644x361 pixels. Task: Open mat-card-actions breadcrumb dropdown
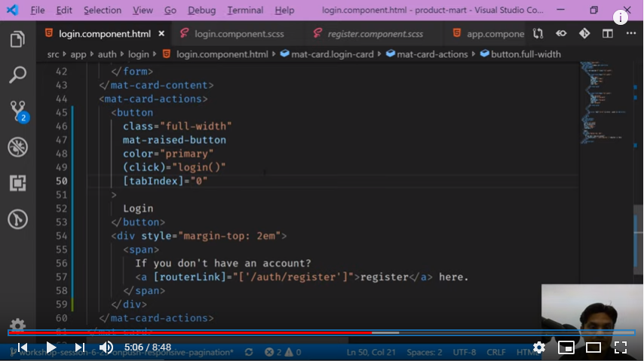click(431, 54)
